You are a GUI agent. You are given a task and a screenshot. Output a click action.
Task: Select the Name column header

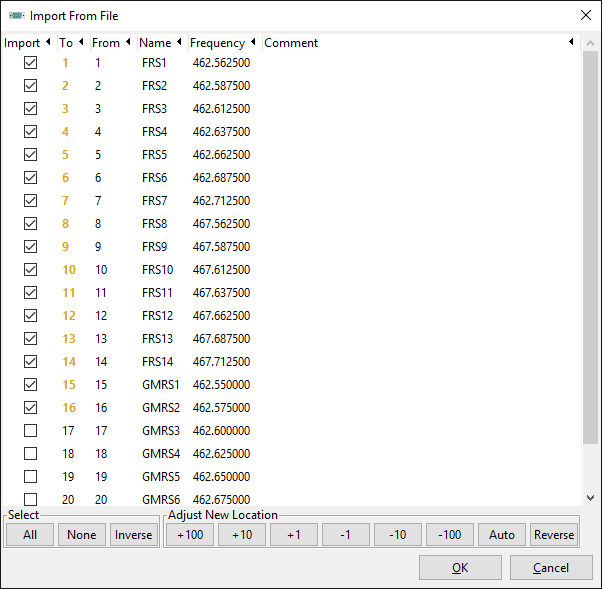[155, 43]
